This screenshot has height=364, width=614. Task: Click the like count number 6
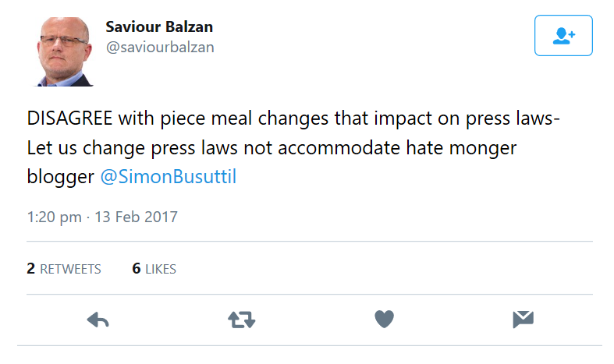coord(137,268)
